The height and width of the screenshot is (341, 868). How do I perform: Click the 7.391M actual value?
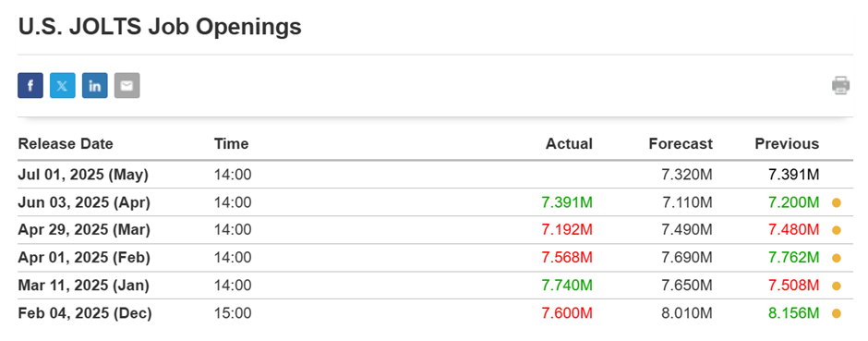tap(567, 202)
